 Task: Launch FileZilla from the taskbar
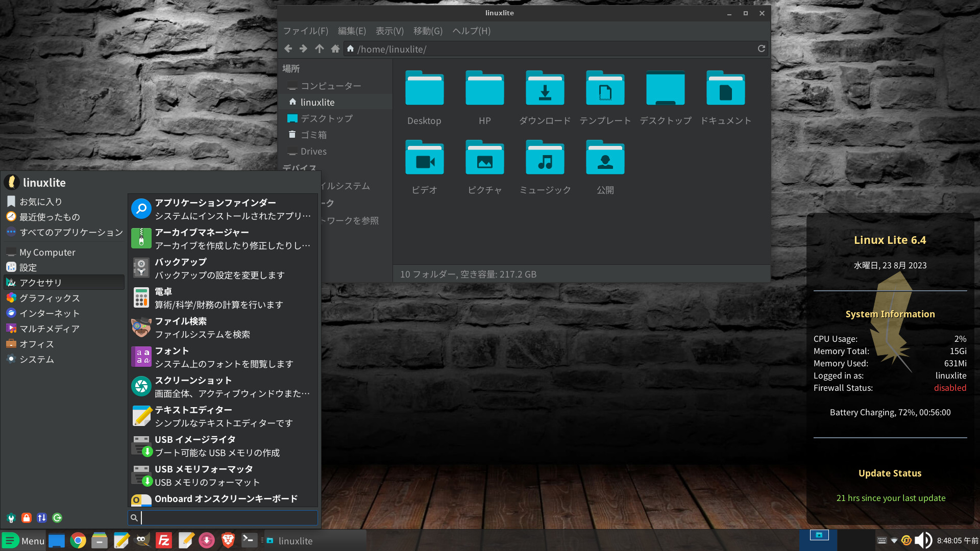(164, 540)
